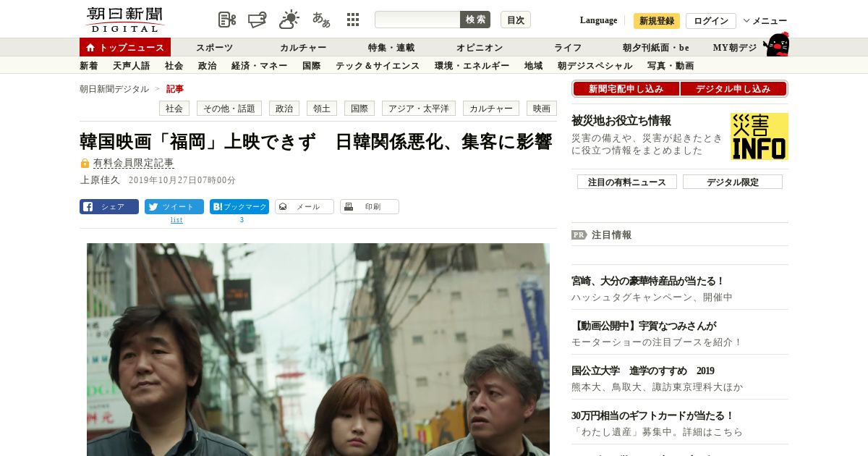Go to 経済・マネー section
The height and width of the screenshot is (456, 868).
pyautogui.click(x=260, y=66)
